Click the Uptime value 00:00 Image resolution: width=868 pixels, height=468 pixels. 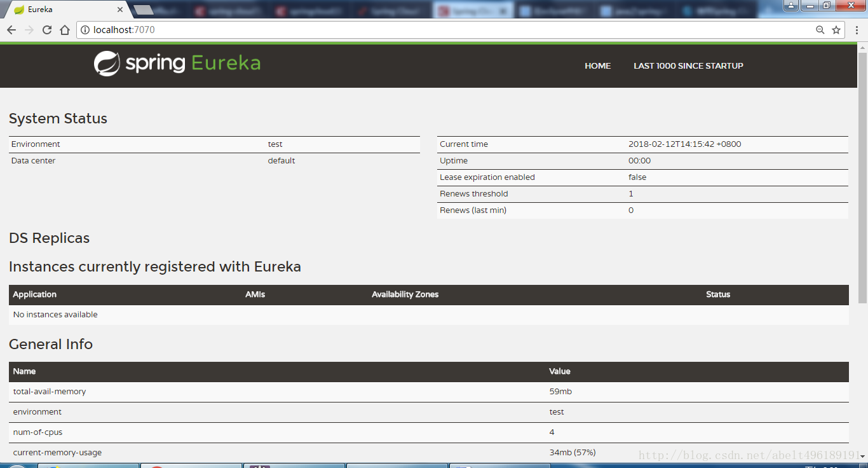point(640,161)
